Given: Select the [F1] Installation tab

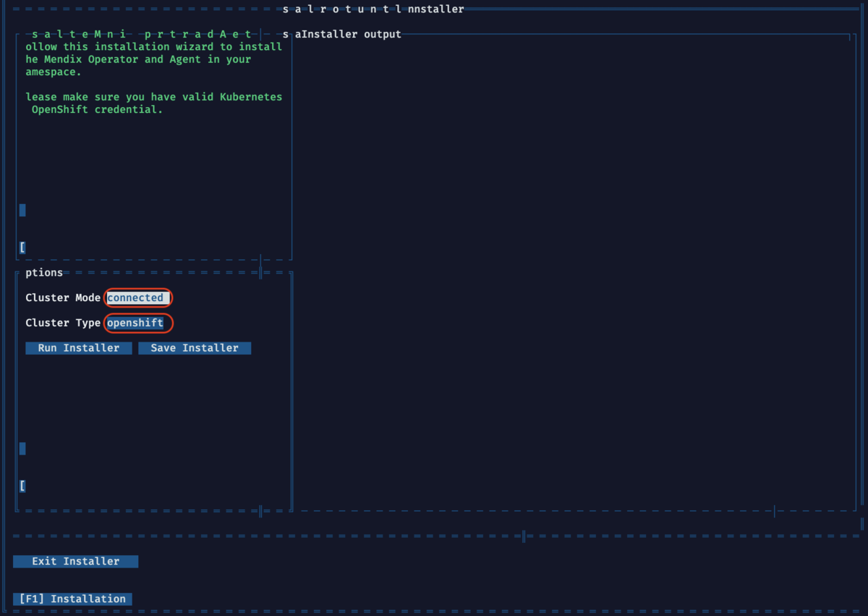Looking at the screenshot, I should (x=72, y=599).
